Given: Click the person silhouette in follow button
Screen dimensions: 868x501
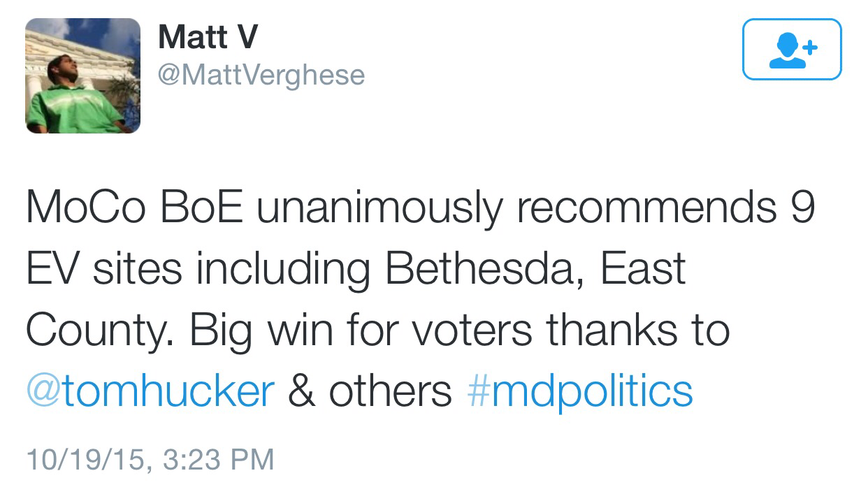Looking at the screenshot, I should click(786, 51).
